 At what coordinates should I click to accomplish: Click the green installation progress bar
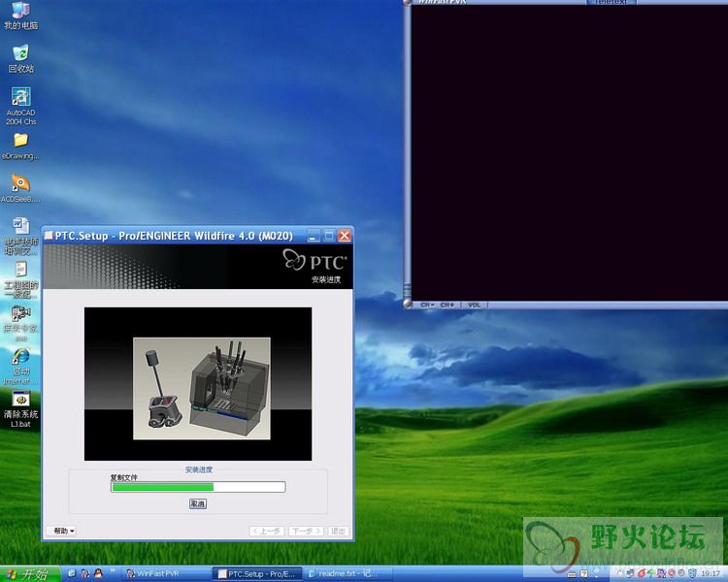tap(198, 487)
